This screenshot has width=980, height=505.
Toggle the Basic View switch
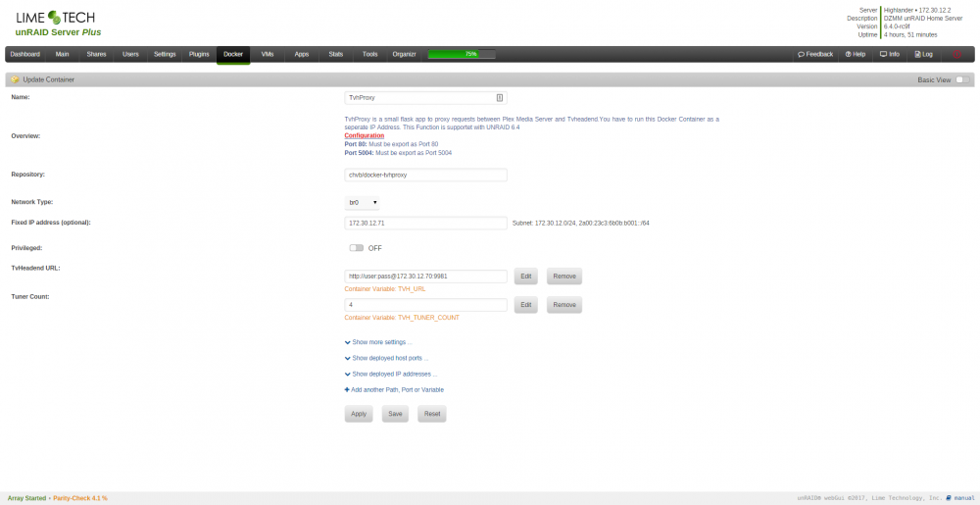[962, 80]
